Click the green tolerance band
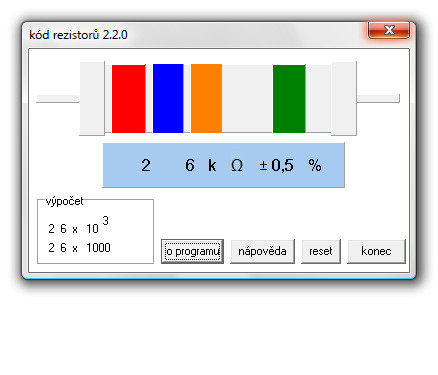This screenshot has width=438, height=375. coord(289,99)
